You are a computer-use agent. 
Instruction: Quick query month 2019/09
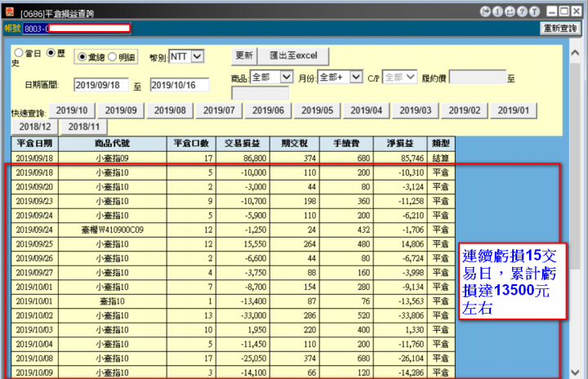pos(121,111)
